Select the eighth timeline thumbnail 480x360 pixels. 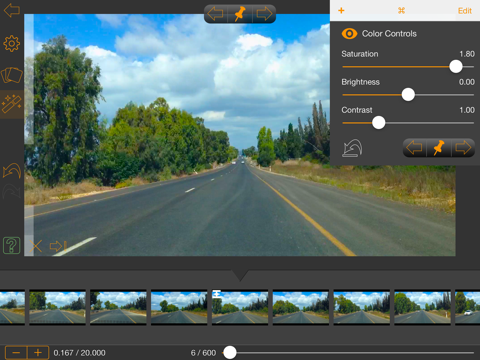422,307
